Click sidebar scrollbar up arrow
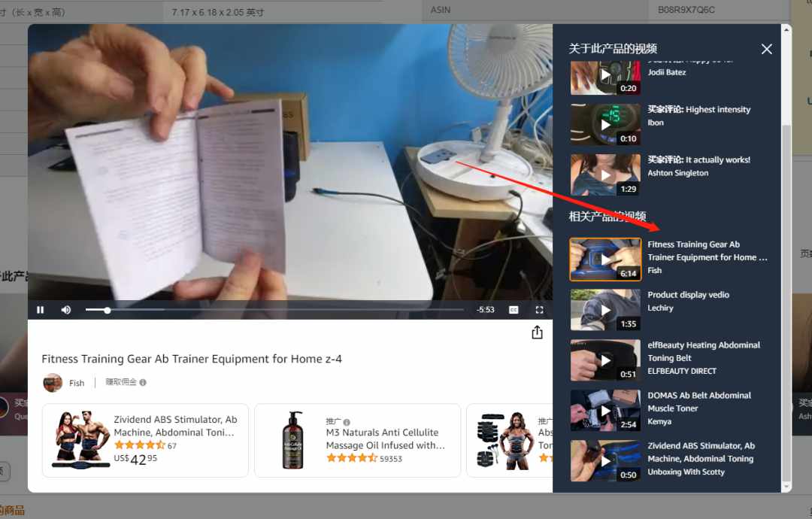 (786, 30)
